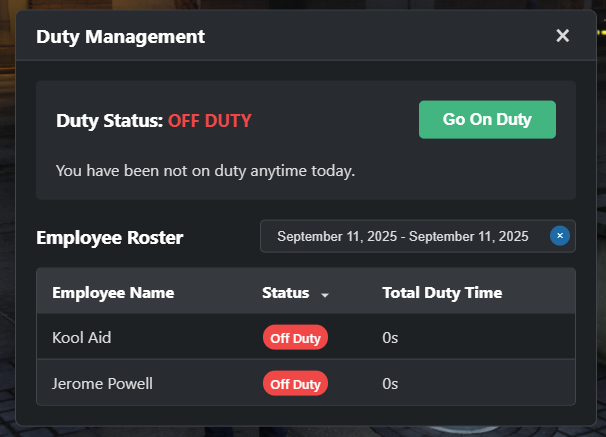
Task: Clear the date range with blue X icon
Action: coord(560,236)
